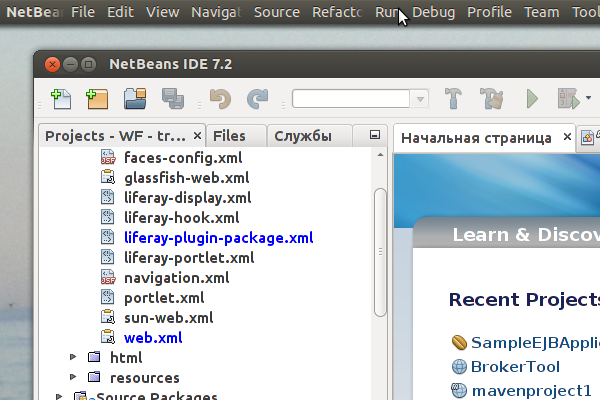The height and width of the screenshot is (400, 600).
Task: Click the Debug Project toolbar icon
Action: (x=569, y=99)
